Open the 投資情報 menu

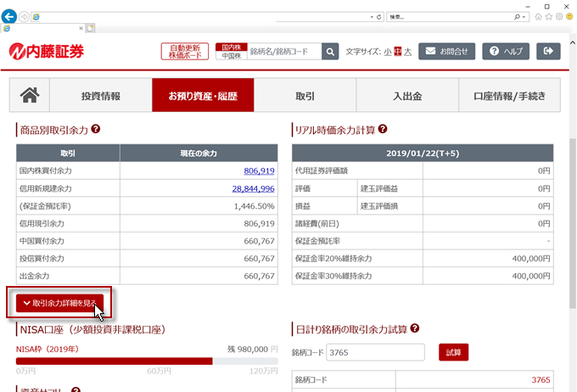pyautogui.click(x=101, y=96)
